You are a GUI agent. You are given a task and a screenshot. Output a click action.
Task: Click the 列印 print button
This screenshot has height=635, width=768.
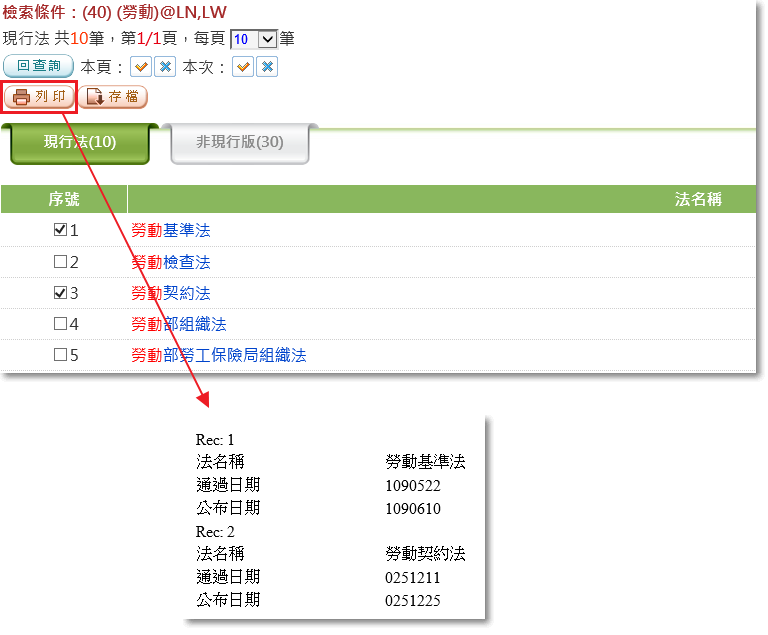[x=39, y=97]
